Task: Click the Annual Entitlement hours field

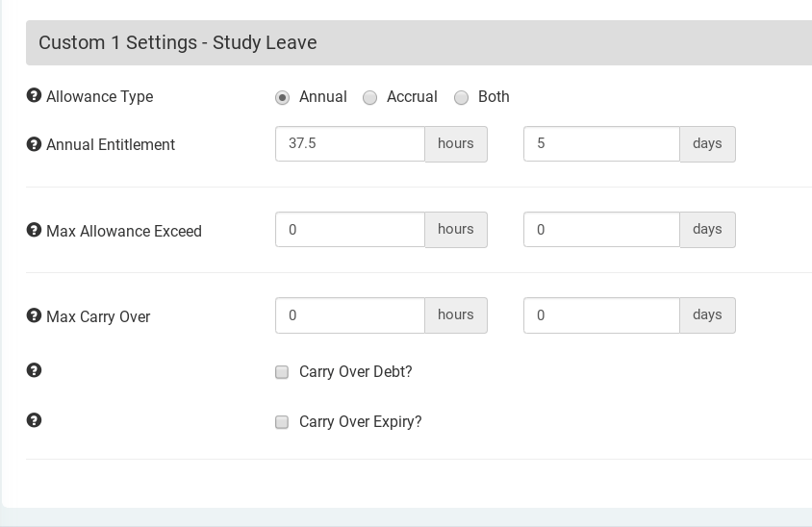Action: click(x=350, y=144)
